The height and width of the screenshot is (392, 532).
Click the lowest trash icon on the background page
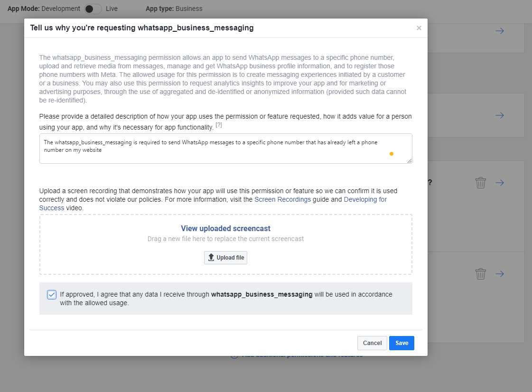coord(480,273)
